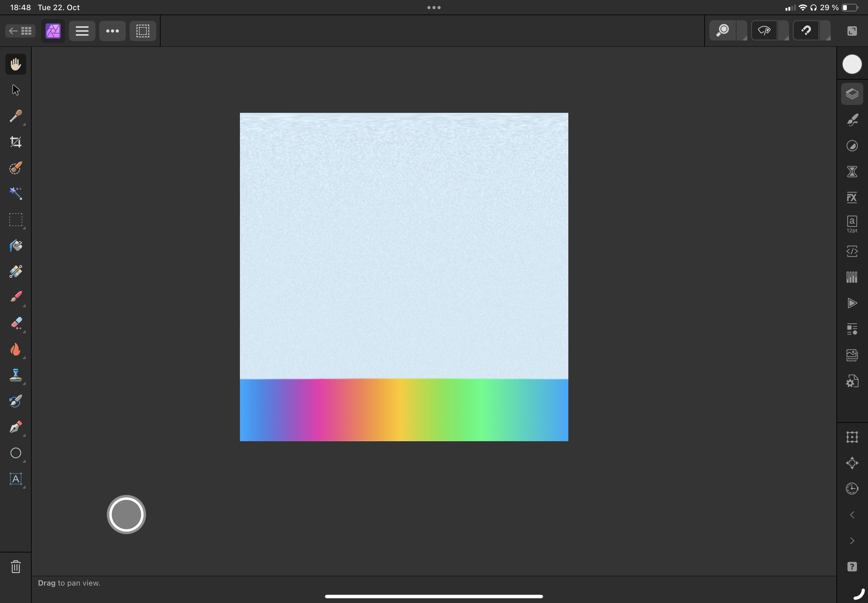
Task: Open the Transform studio panel
Action: [x=852, y=437]
